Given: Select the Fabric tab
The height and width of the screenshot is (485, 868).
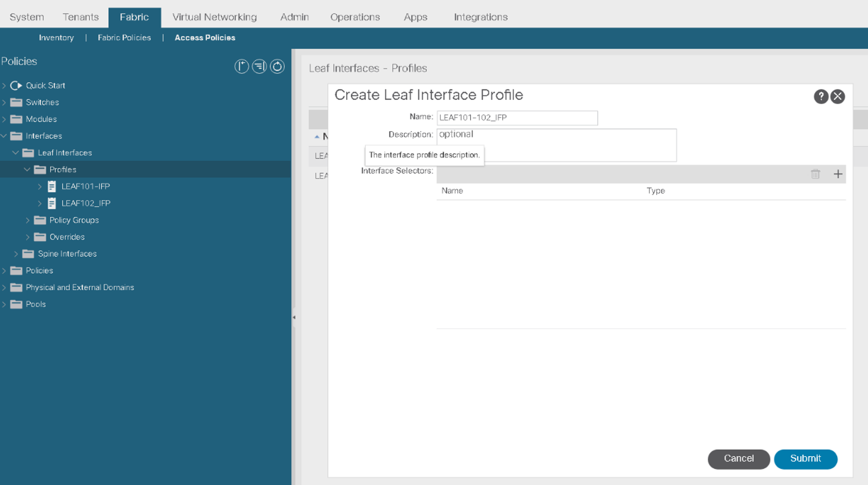Looking at the screenshot, I should [134, 17].
